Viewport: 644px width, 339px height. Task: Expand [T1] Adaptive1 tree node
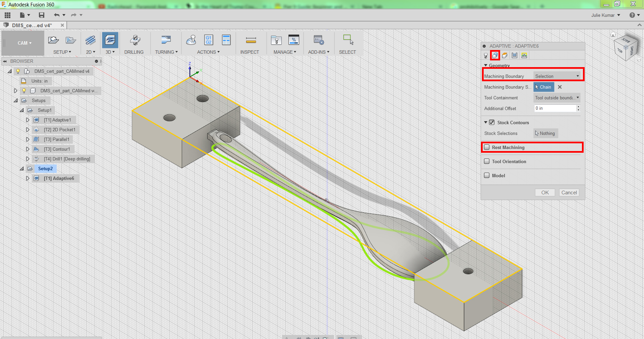[x=28, y=120]
